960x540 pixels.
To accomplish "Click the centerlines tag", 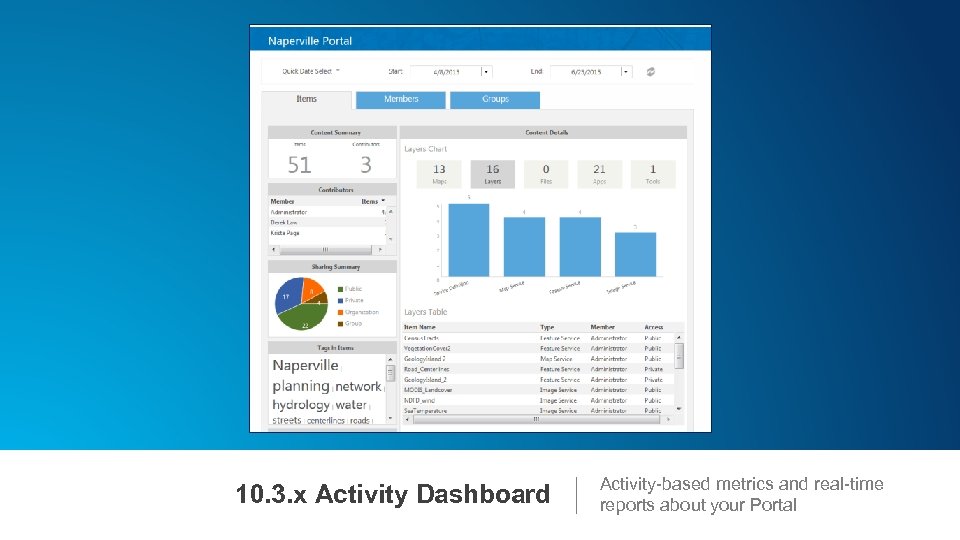I will 326,421.
